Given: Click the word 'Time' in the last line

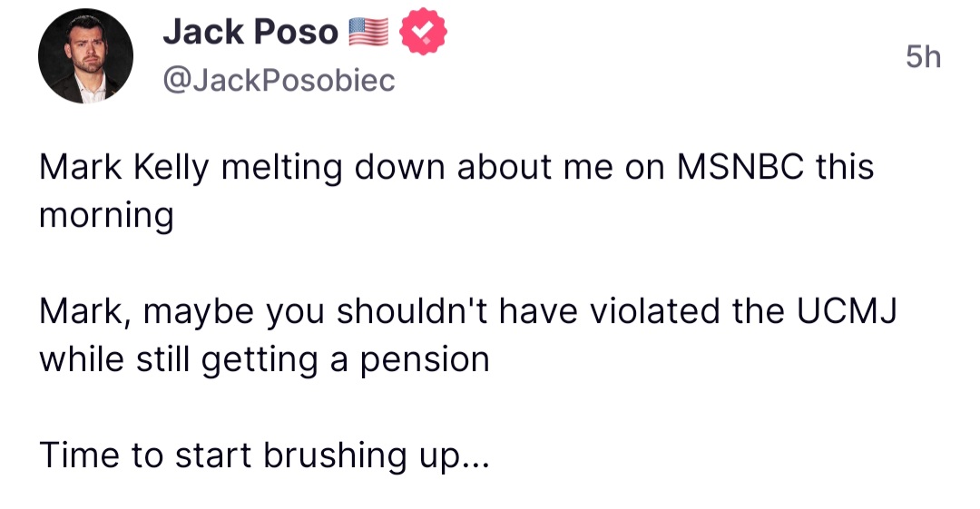Looking at the screenshot, I should 79,455.
